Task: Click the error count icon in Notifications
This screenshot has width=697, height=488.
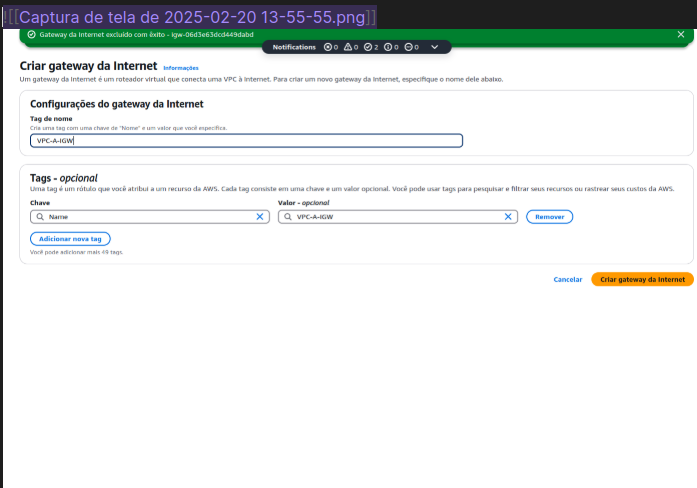Action: pyautogui.click(x=327, y=47)
